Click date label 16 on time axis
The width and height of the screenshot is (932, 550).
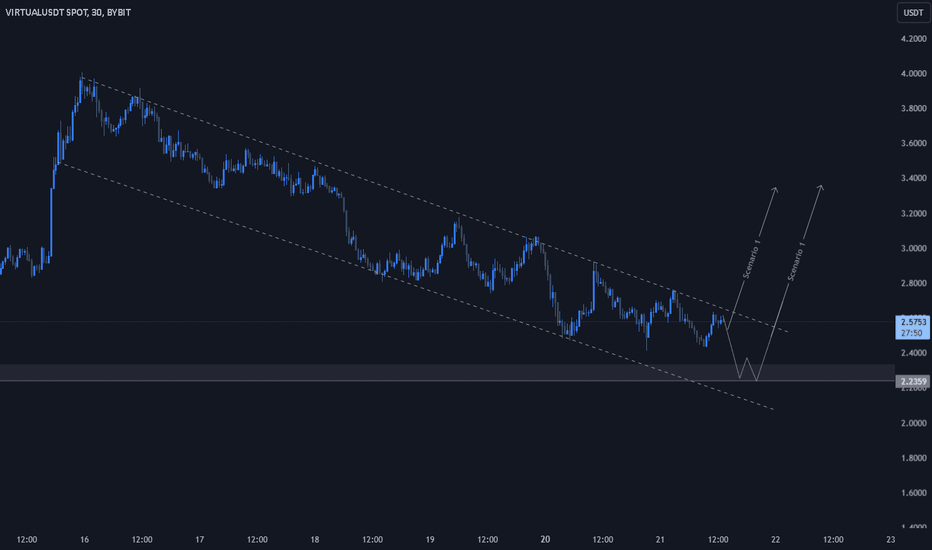(x=84, y=540)
